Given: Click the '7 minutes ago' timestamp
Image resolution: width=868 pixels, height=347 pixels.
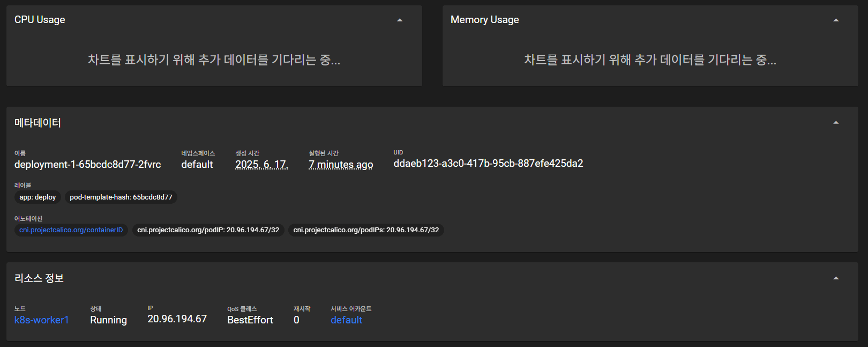Looking at the screenshot, I should 341,165.
